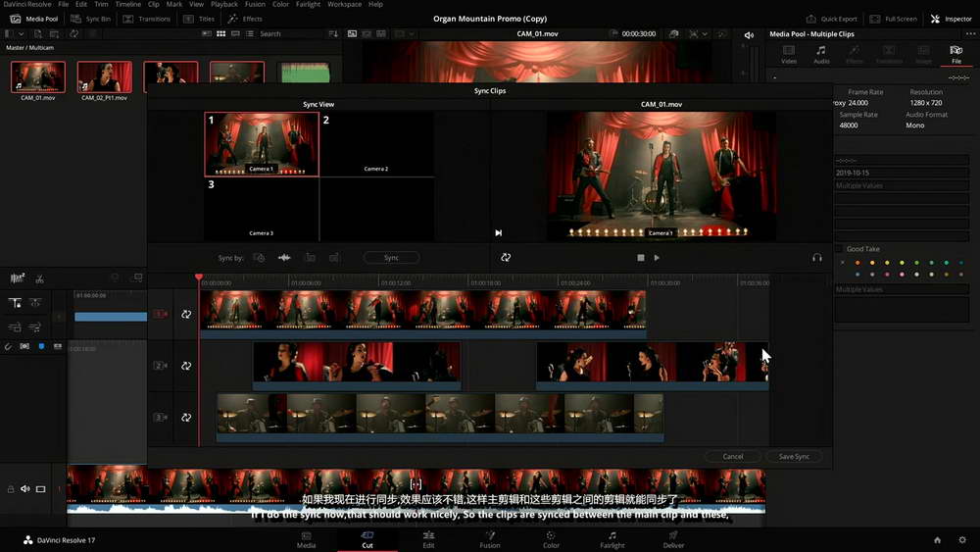Toggle the Inspector panel

[951, 19]
